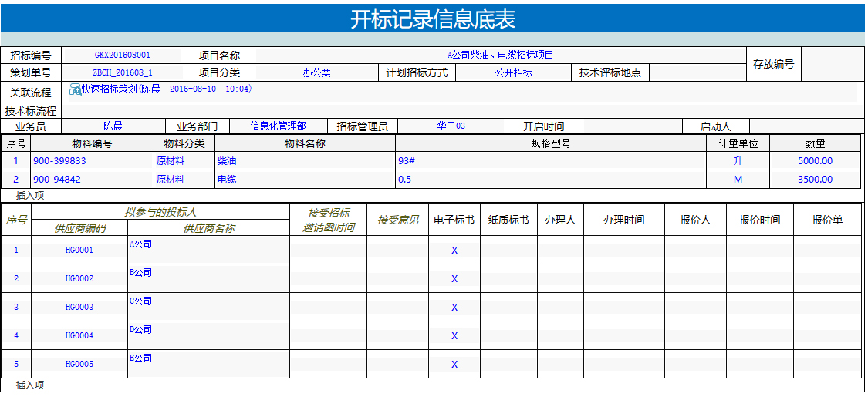The height and width of the screenshot is (397, 868).
Task: Click the empty 开启时间 field
Action: coord(633,126)
